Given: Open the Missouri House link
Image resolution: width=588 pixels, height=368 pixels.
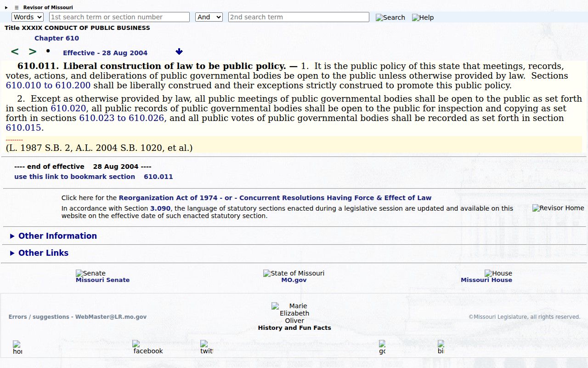Looking at the screenshot, I should (486, 280).
